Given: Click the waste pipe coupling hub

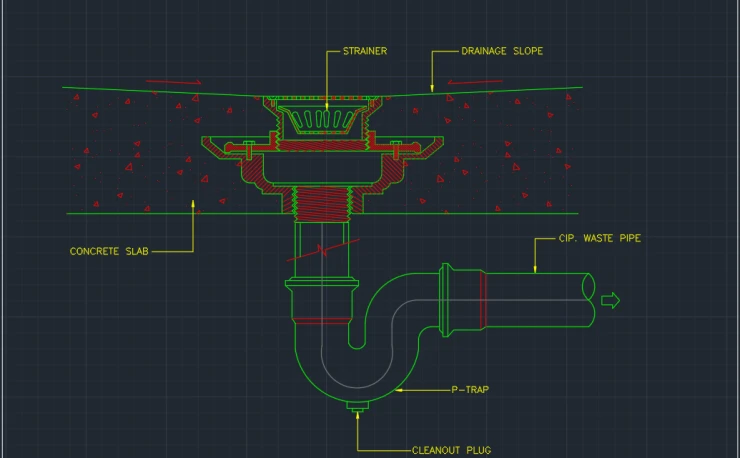Looking at the screenshot, I should tap(460, 297).
